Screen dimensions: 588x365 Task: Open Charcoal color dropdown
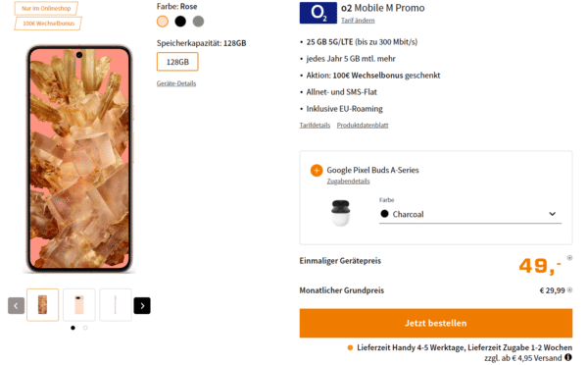tap(469, 214)
